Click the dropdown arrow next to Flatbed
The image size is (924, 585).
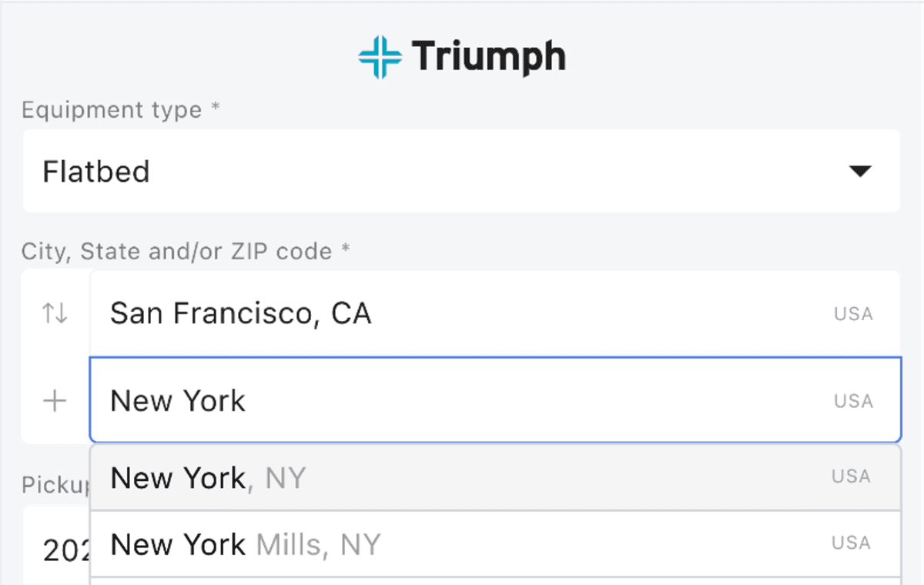click(861, 171)
